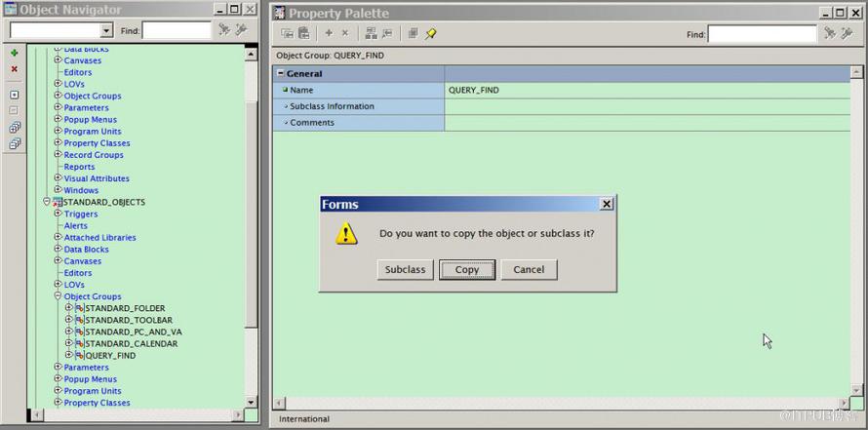Select STANDARD_CALENDAR in the tree
The height and width of the screenshot is (430, 868).
(132, 343)
